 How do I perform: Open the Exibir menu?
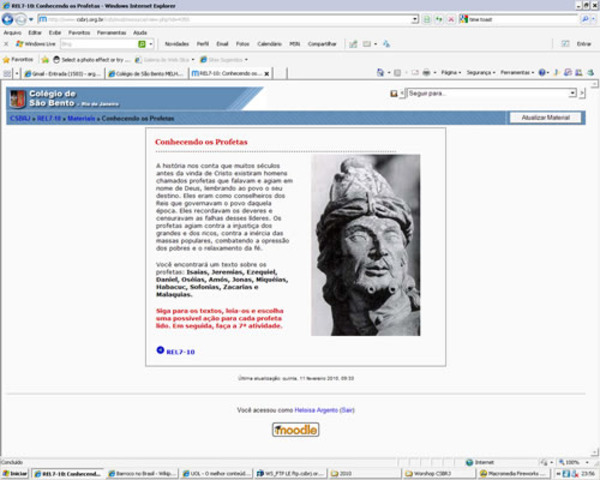[x=55, y=33]
